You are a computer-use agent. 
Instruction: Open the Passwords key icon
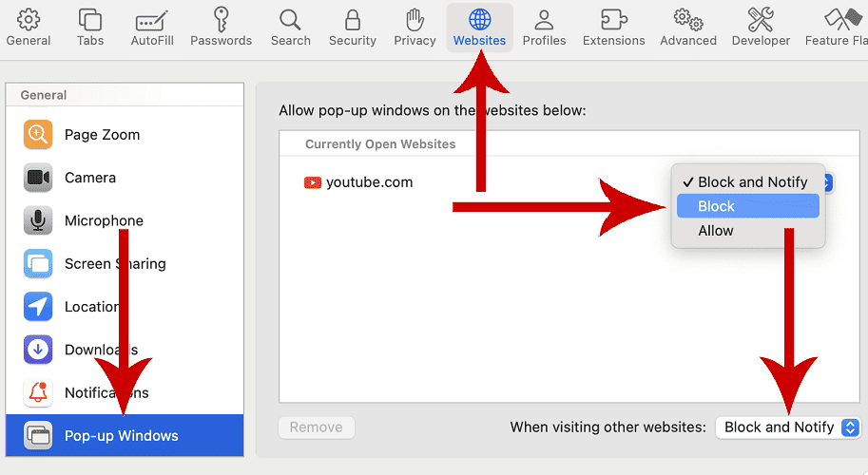tap(221, 27)
